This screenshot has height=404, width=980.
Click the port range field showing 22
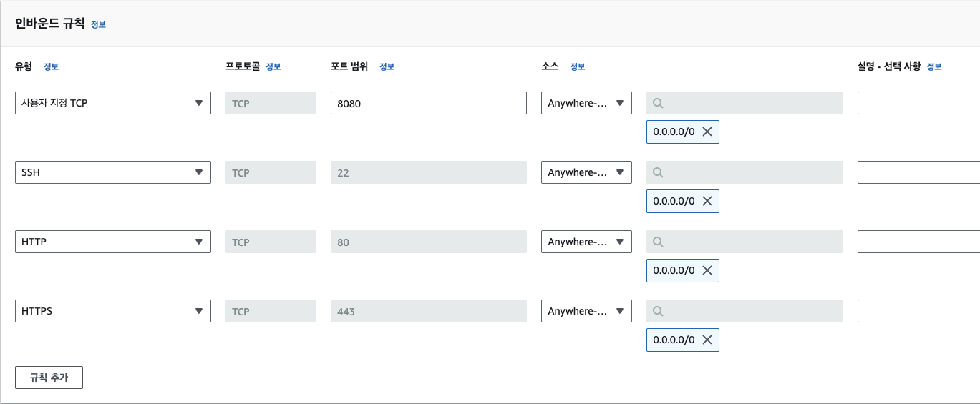(428, 172)
